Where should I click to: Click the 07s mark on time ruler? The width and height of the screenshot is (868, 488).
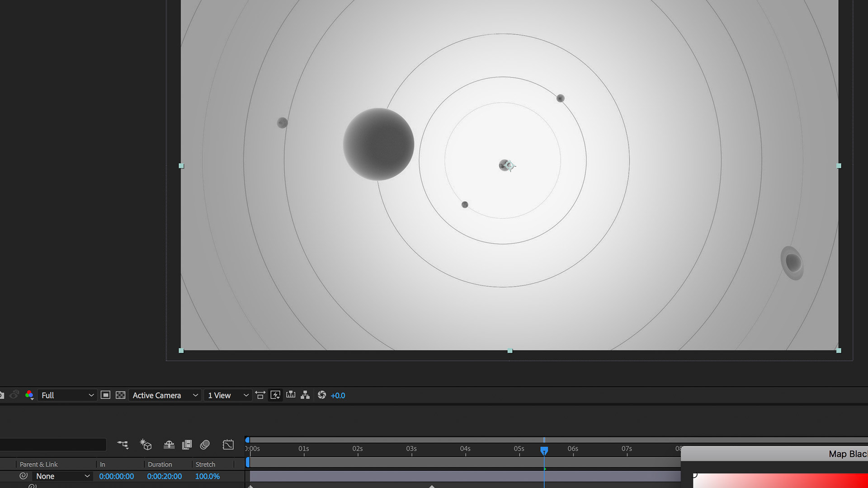(x=627, y=449)
